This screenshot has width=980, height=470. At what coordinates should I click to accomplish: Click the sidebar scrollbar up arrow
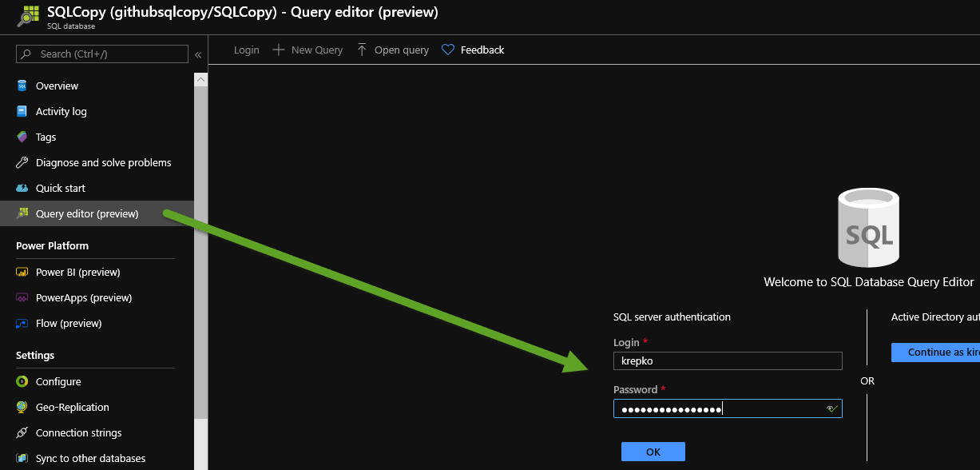[200, 79]
